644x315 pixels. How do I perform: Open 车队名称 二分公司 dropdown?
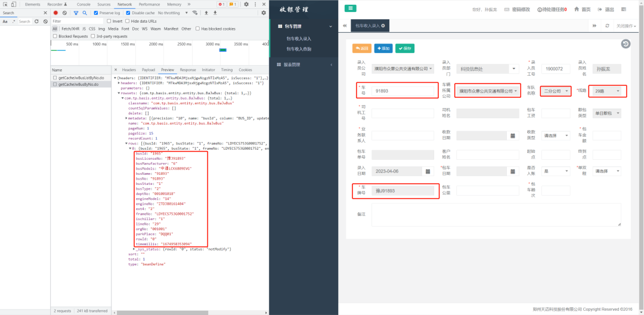click(556, 91)
